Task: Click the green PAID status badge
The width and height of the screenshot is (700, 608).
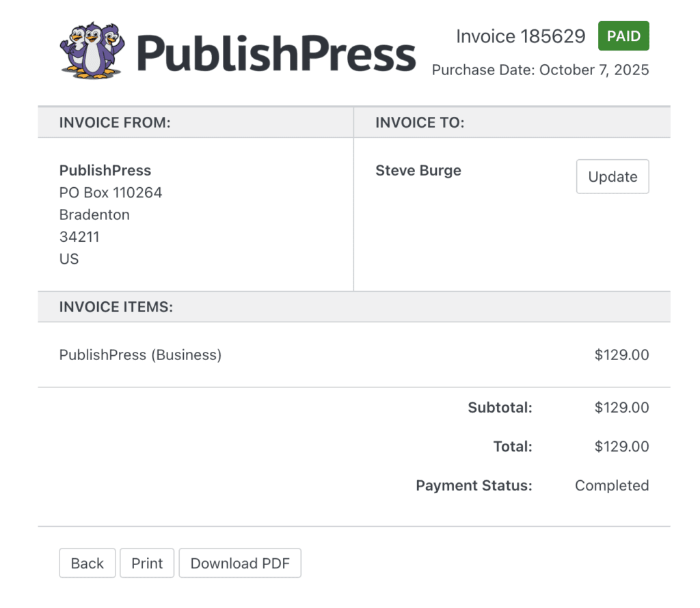Action: 623,36
